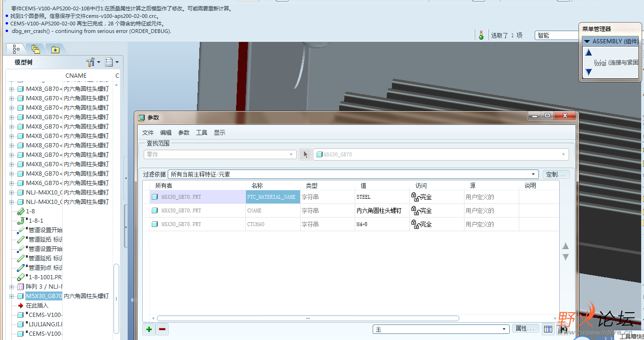Open the 零件 look-in type dropdown

[x=220, y=154]
